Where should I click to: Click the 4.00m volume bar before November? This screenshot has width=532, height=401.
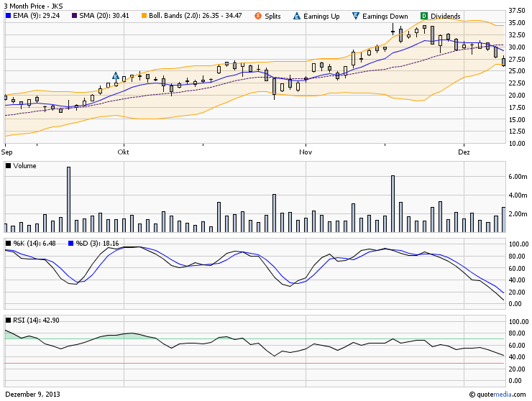274,213
